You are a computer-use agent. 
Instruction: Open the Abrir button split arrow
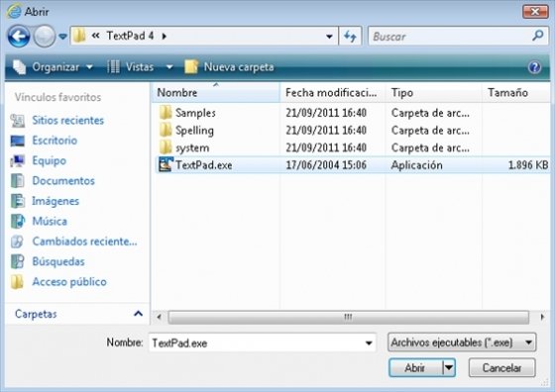[x=449, y=368]
